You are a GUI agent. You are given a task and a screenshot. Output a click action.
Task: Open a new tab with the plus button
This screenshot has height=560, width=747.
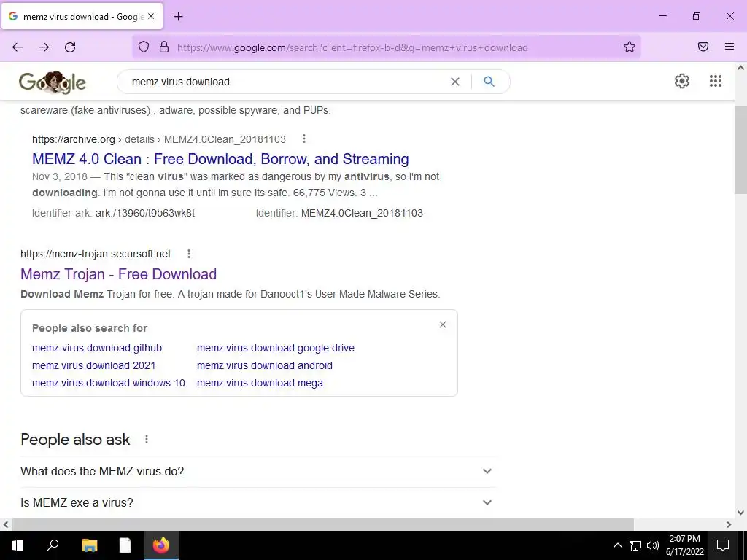(178, 17)
